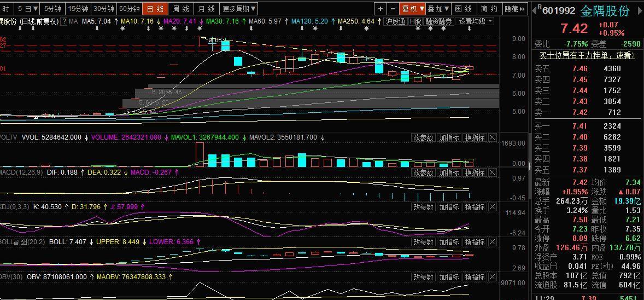
Task: Toggle the H股 tag
Action: (x=415, y=21)
